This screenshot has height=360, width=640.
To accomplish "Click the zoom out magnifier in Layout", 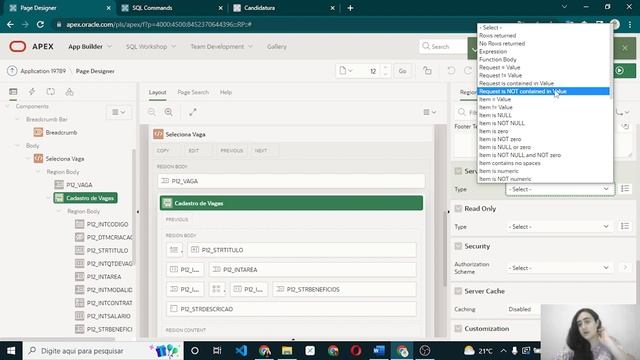I will tap(152, 112).
